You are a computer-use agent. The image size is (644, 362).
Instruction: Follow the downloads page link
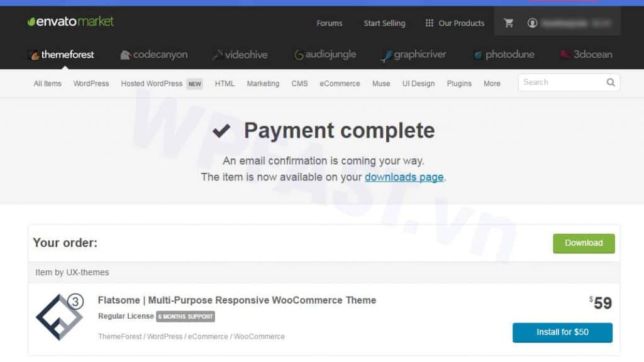404,177
